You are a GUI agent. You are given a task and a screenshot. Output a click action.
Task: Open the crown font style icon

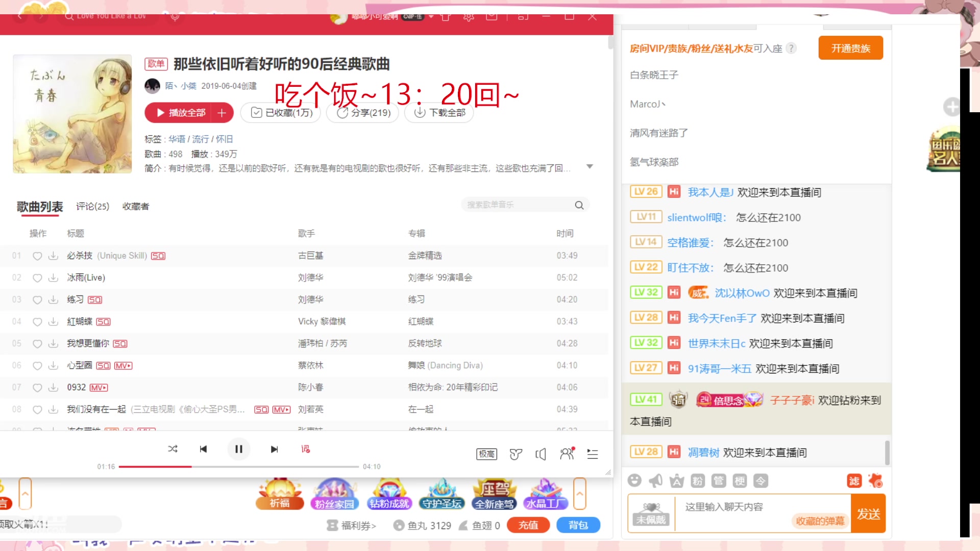[x=677, y=481]
